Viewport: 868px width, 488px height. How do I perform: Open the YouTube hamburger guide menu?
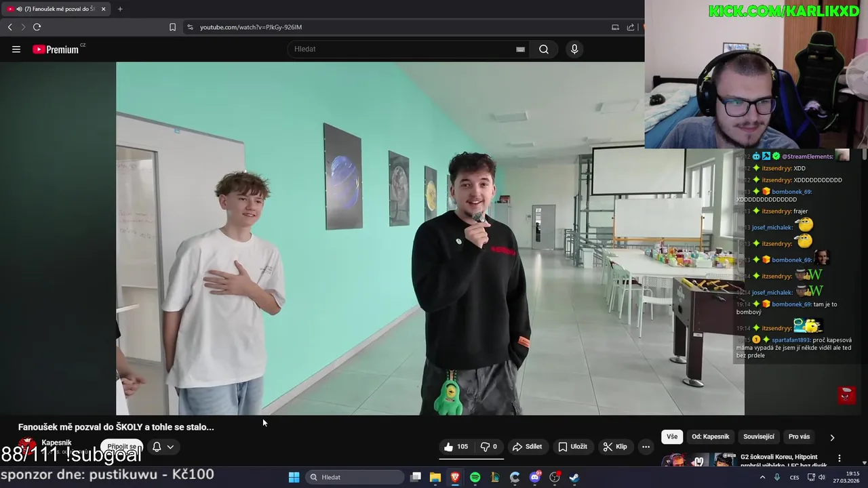tap(16, 49)
